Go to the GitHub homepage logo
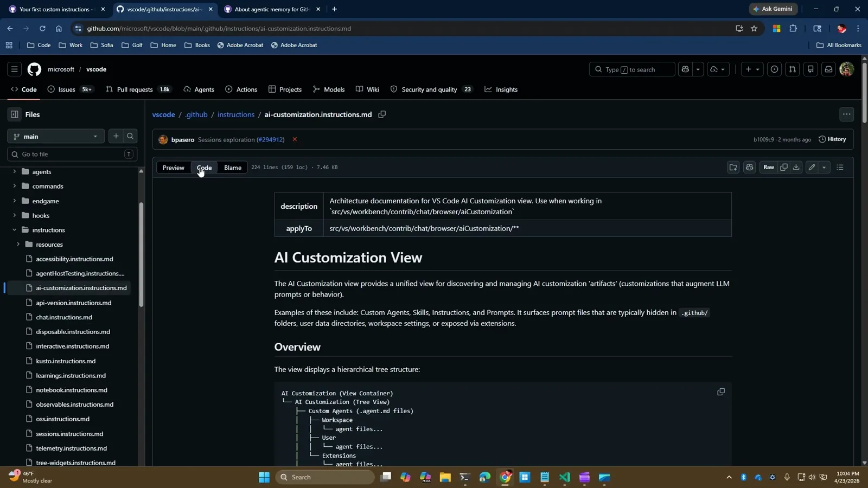The height and width of the screenshot is (488, 868). [34, 69]
